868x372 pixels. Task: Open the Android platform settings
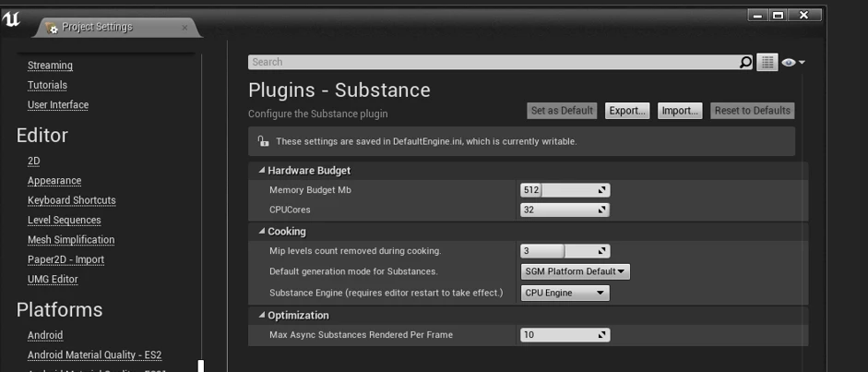click(x=45, y=335)
